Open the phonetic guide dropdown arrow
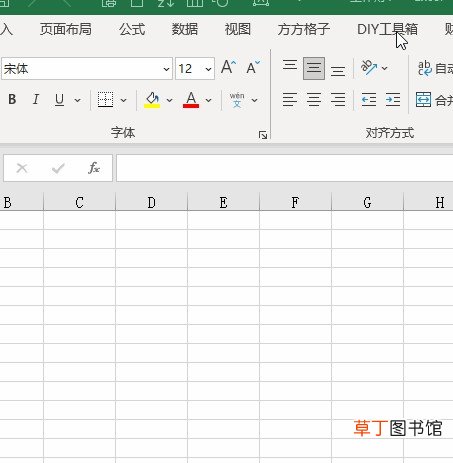The height and width of the screenshot is (463, 453). click(x=254, y=100)
